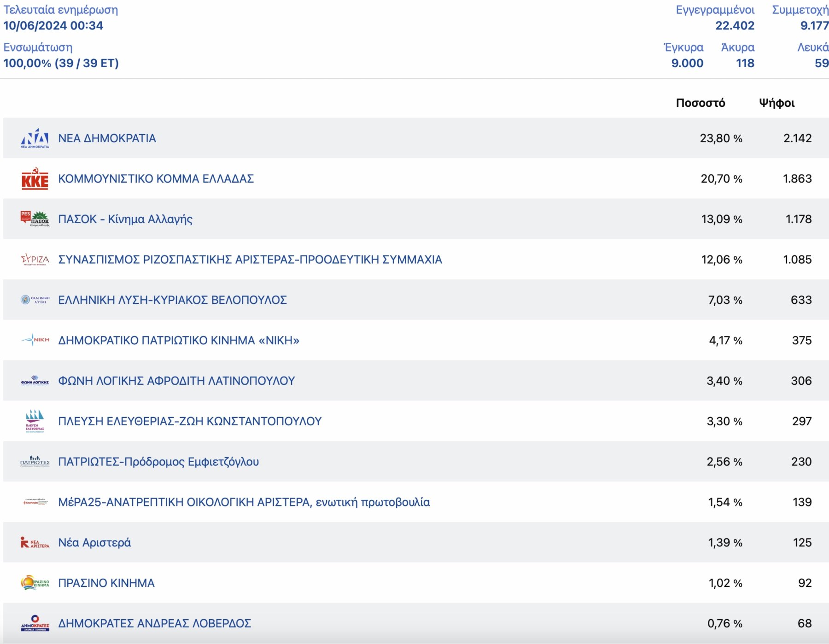The height and width of the screenshot is (644, 829).
Task: Click the Elliniki Lysi party logo
Action: (x=35, y=300)
